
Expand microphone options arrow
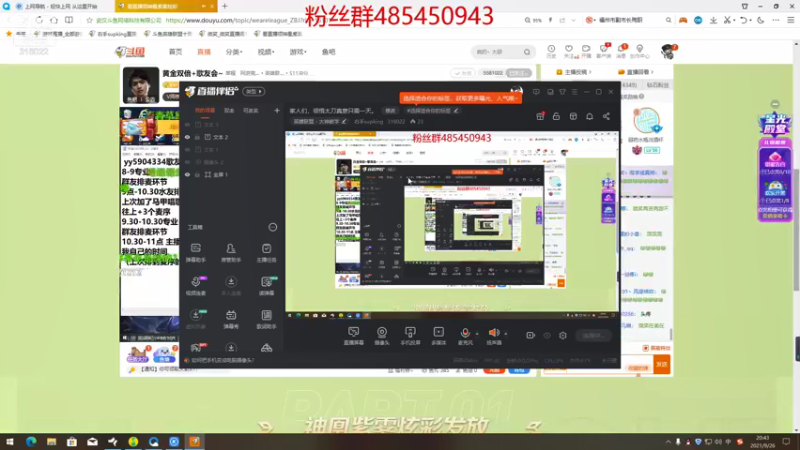477,334
